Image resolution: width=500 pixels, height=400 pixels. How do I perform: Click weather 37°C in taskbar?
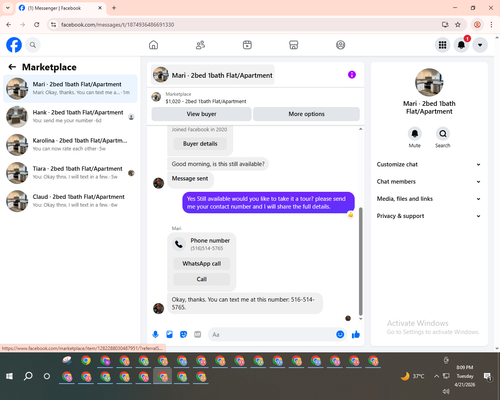413,376
